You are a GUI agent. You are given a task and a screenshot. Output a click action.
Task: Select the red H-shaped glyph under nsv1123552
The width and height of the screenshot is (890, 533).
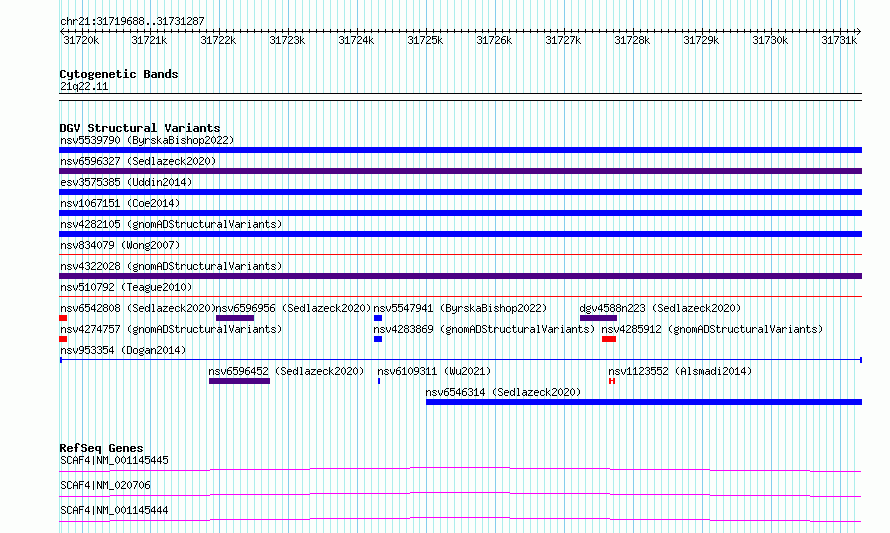[x=612, y=381]
